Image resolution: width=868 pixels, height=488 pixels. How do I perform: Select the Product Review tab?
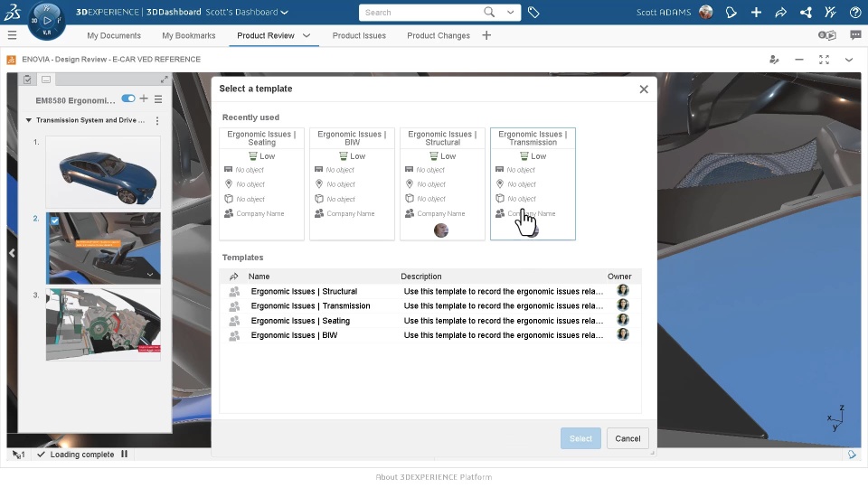coord(266,35)
